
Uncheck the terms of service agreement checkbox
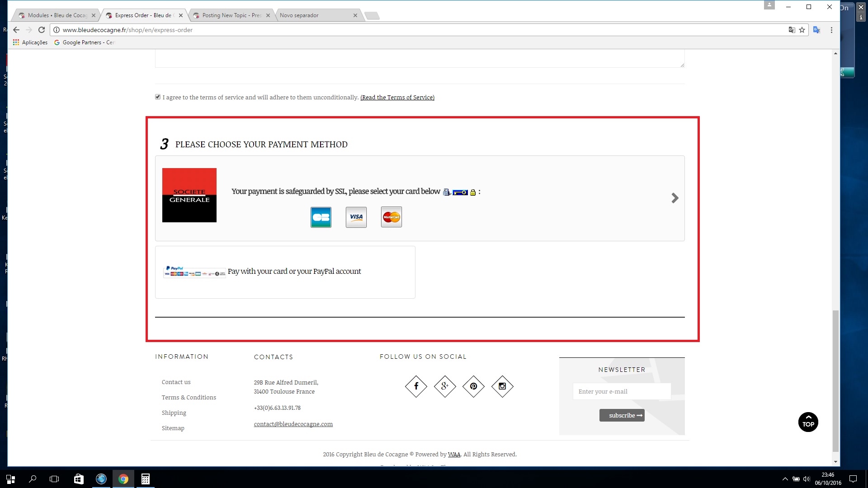[158, 97]
